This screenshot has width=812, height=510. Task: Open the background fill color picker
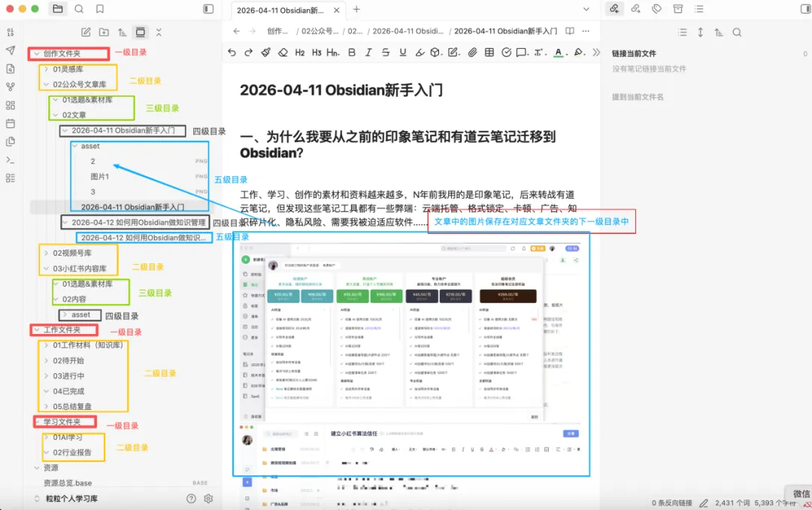click(x=580, y=53)
